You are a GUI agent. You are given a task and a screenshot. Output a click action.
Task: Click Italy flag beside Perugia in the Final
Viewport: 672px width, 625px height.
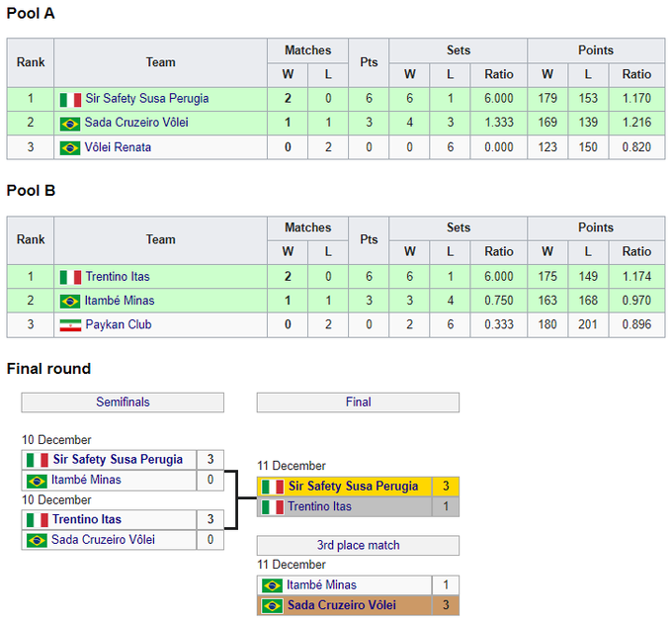(272, 487)
